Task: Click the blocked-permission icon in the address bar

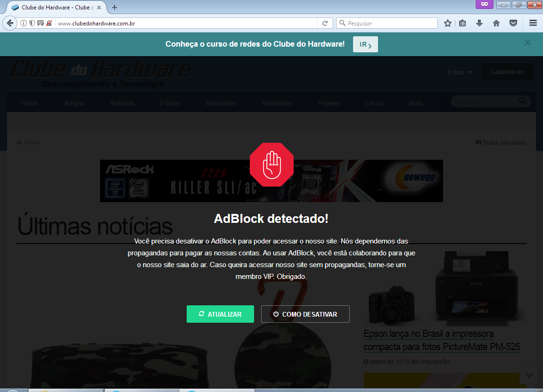Action: coord(41,23)
